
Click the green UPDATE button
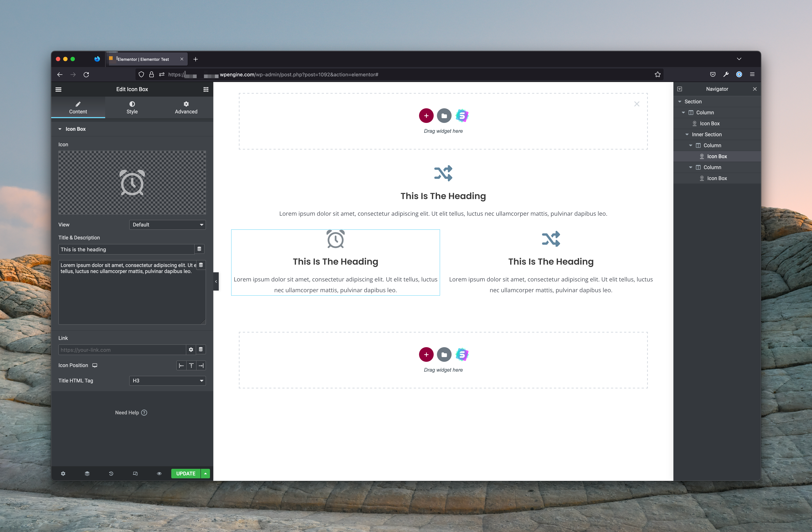tap(186, 473)
